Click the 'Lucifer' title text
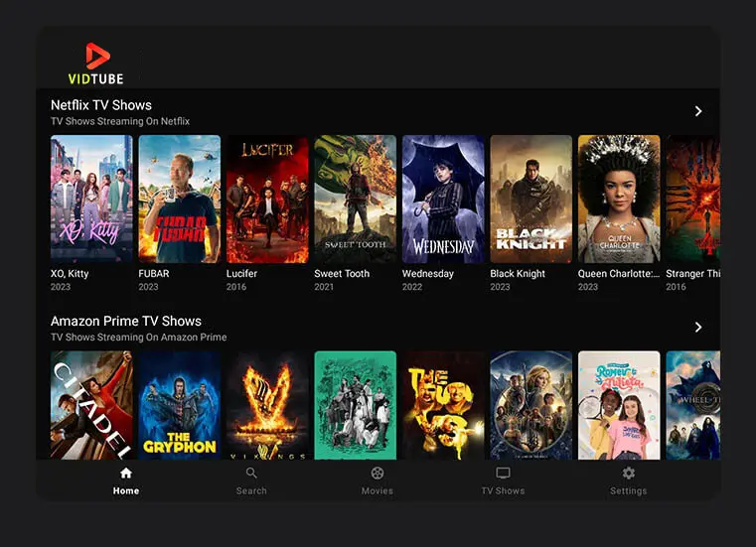 tap(241, 273)
